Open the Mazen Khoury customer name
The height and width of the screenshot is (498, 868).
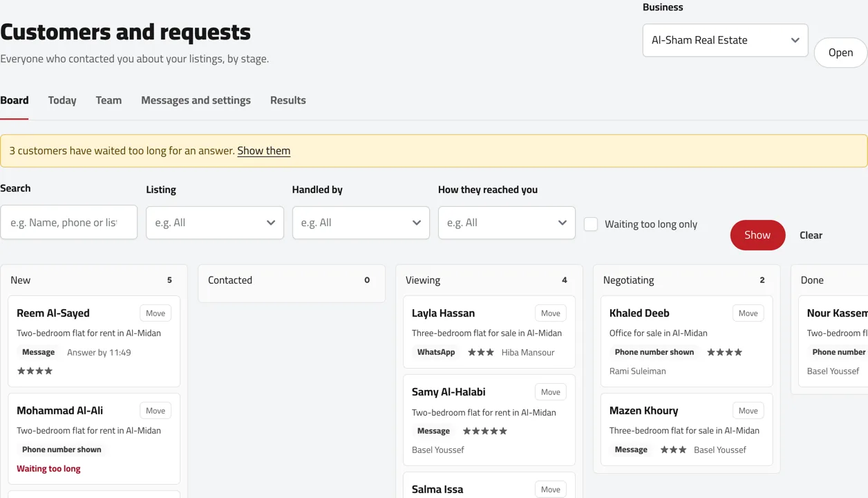tap(643, 411)
